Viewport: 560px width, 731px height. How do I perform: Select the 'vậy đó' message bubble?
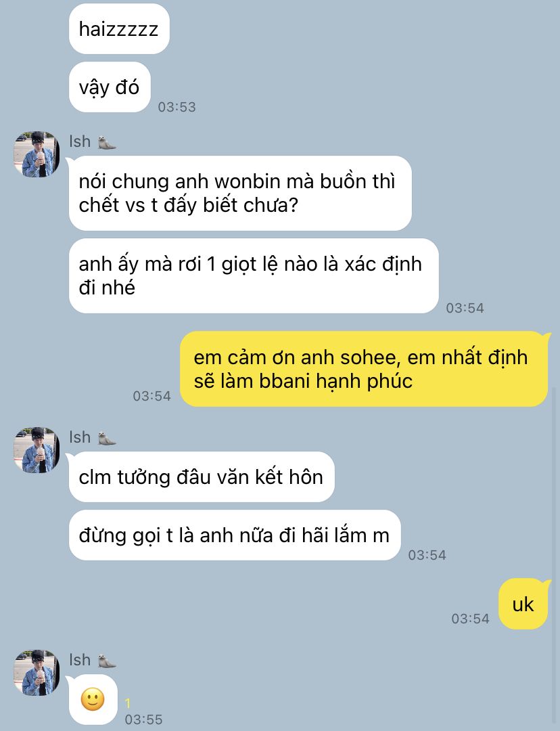point(110,87)
